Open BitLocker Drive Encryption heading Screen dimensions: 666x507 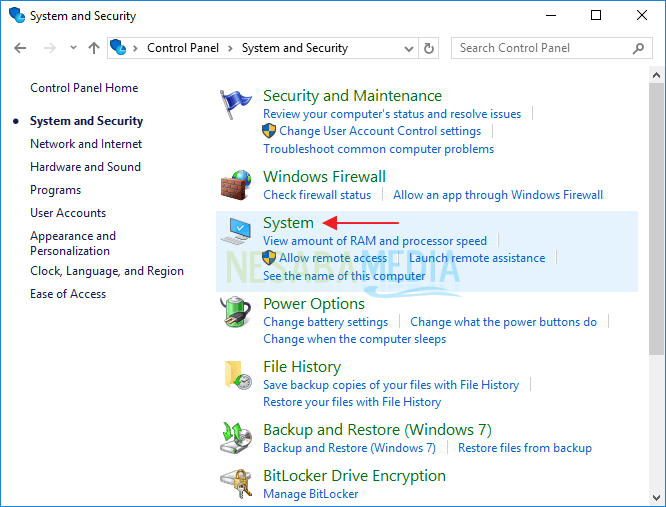coord(354,476)
